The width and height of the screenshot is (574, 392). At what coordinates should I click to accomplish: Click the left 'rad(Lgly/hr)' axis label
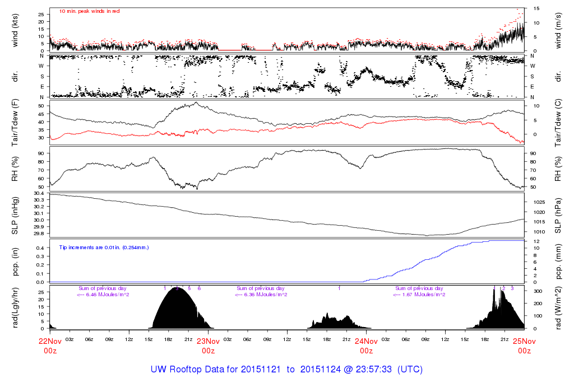(x=15, y=308)
